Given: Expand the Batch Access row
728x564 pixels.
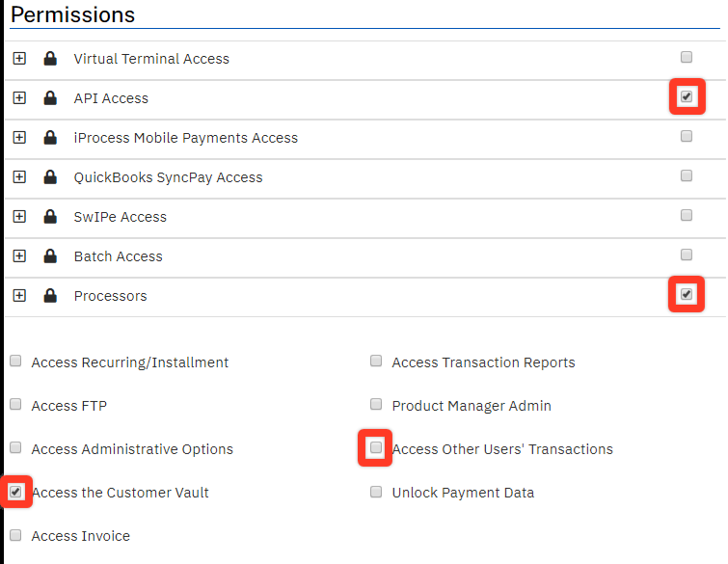Looking at the screenshot, I should pyautogui.click(x=19, y=255).
